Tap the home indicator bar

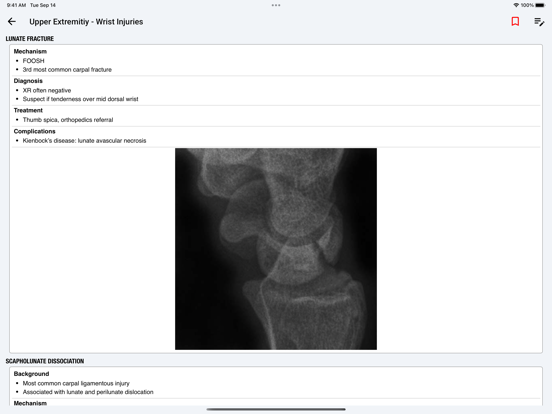click(x=276, y=409)
